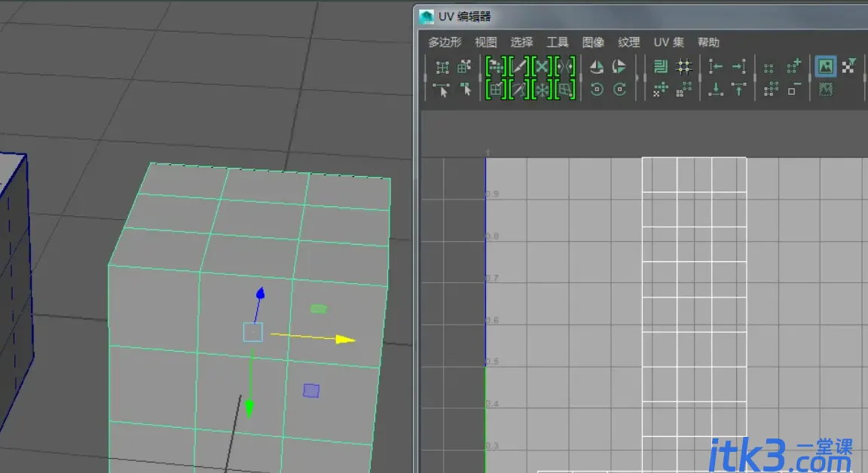
Task: Click the UV 编辑器 window title
Action: (464, 17)
